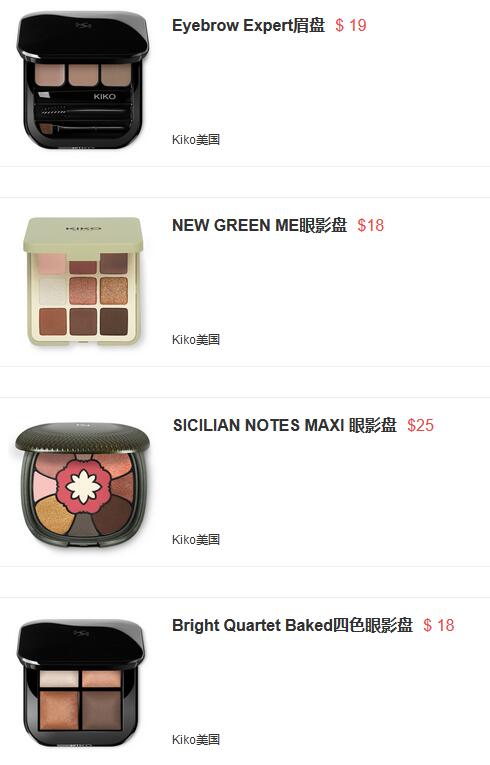
Task: Open Kiko美国 link under Eyebrow Expert
Action: click(x=196, y=140)
